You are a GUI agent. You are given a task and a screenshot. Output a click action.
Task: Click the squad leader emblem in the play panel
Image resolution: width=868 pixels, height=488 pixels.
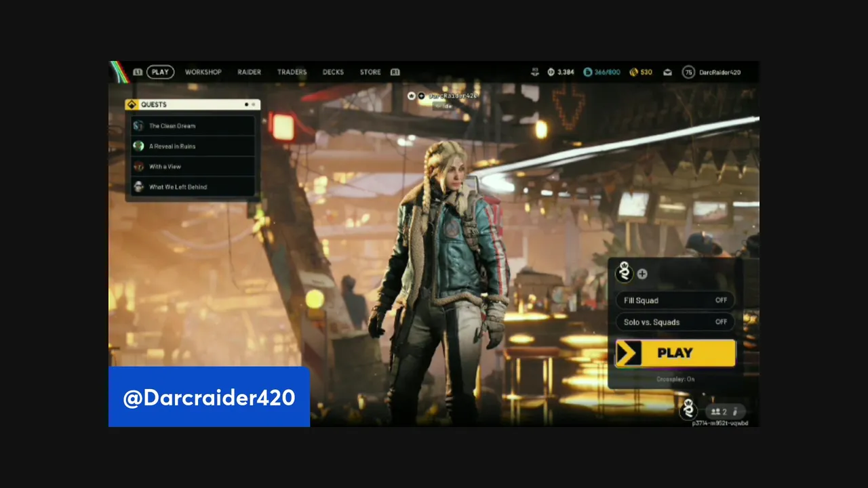[x=624, y=272]
